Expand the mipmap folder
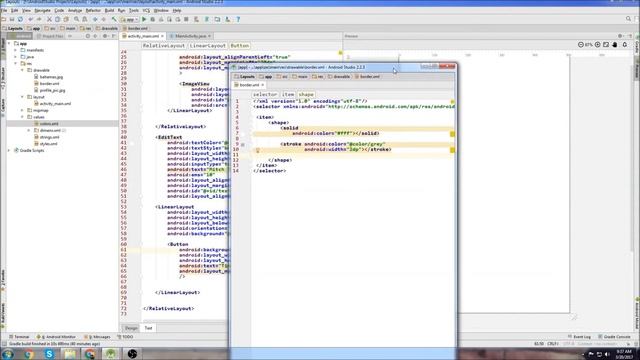 22,110
